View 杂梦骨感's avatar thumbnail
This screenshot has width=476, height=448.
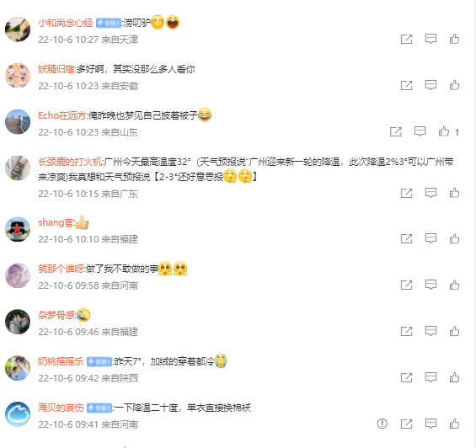point(18,322)
